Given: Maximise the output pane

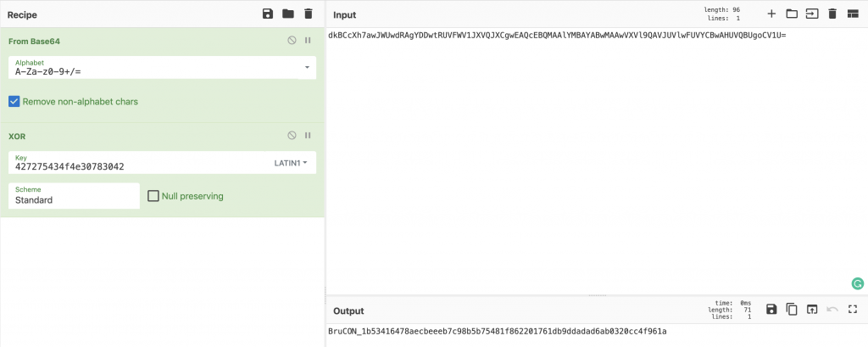Looking at the screenshot, I should point(853,310).
